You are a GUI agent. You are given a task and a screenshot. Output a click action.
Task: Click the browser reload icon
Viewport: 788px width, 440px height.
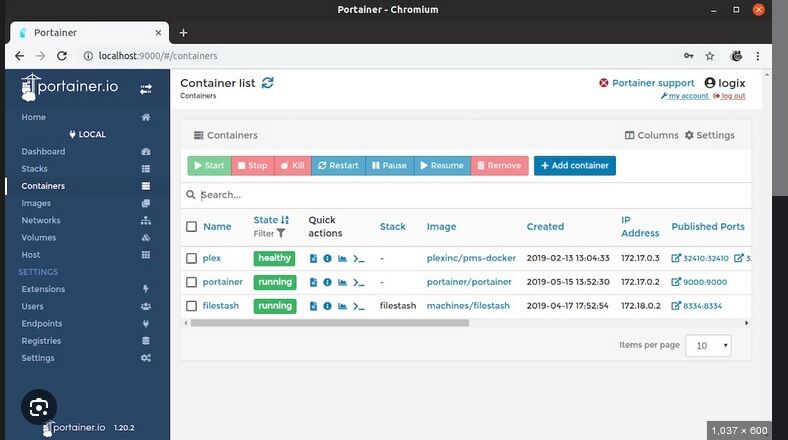62,56
